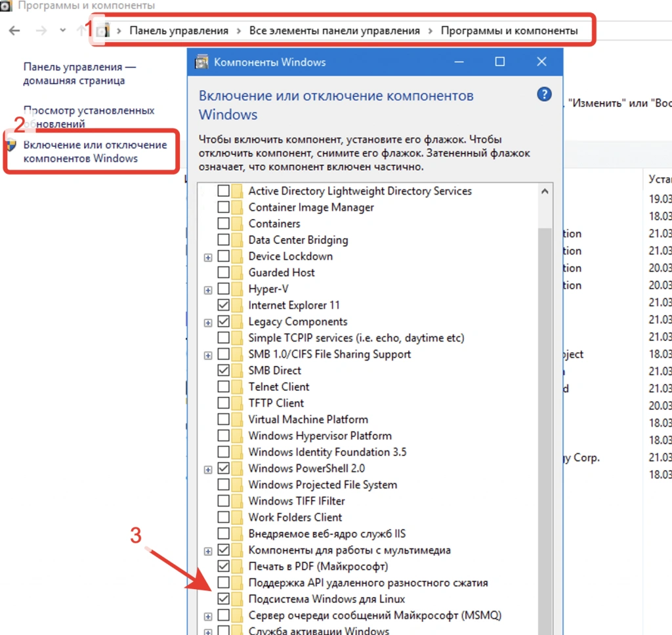Click the folder icon of Internet Explorer 11

[238, 305]
